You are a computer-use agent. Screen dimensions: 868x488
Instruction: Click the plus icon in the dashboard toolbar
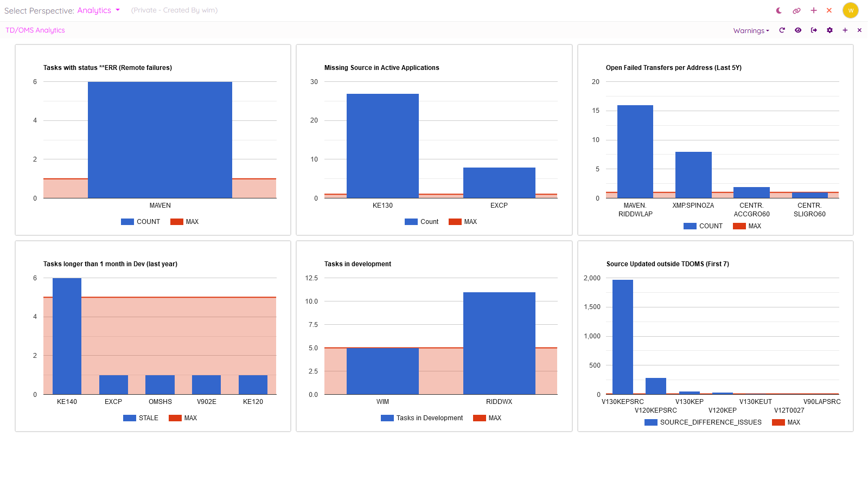845,30
